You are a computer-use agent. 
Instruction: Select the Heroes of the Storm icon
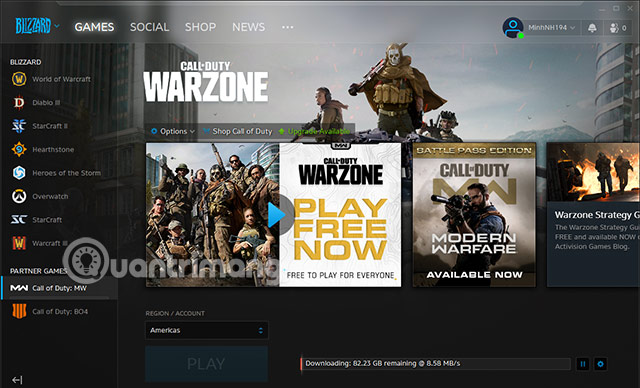[x=19, y=173]
